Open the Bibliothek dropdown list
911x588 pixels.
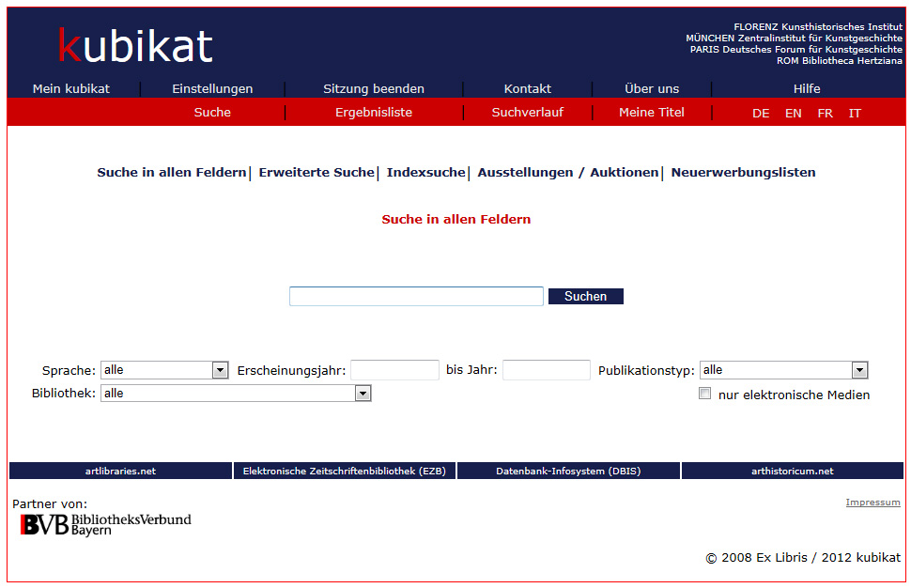click(236, 394)
